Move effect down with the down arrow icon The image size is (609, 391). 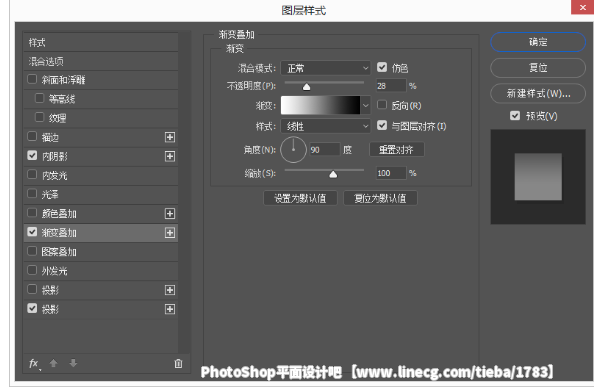coord(73,363)
